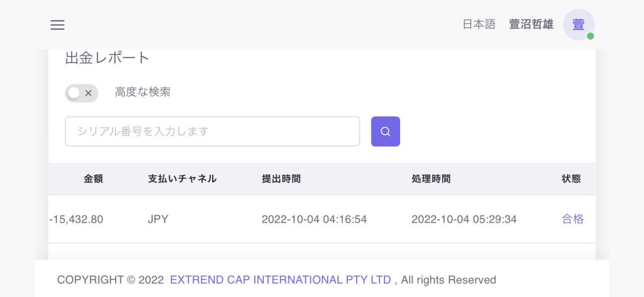The width and height of the screenshot is (644, 297).
Task: Click the 出金レポート heading
Action: (108, 58)
